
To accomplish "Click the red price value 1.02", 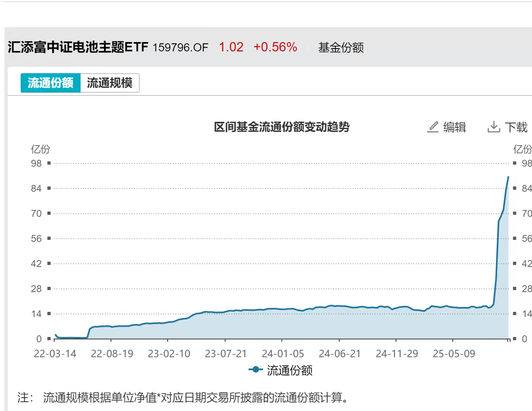I will tap(231, 47).
